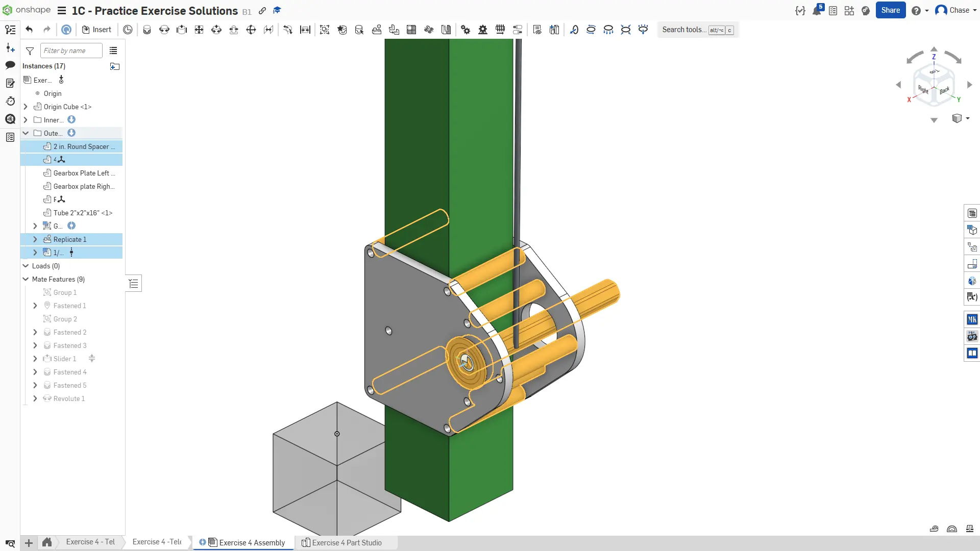Click the filter funnel icon
980x551 pixels.
coord(30,51)
